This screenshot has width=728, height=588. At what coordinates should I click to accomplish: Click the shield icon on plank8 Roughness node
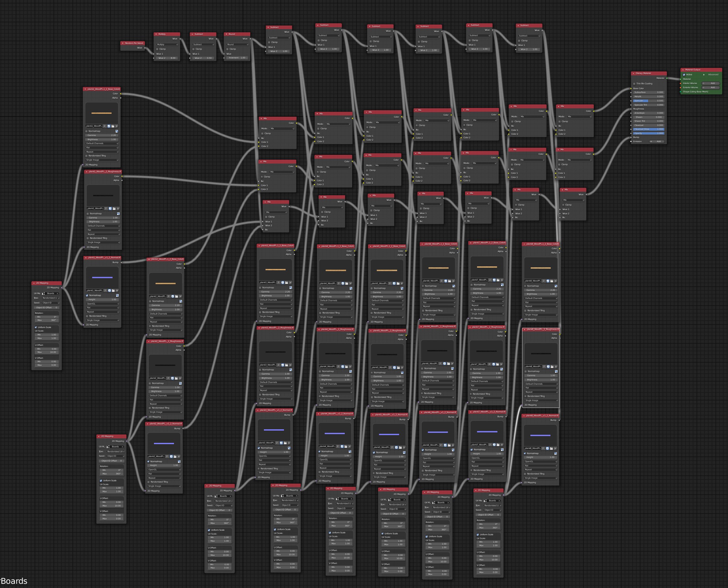click(549, 367)
